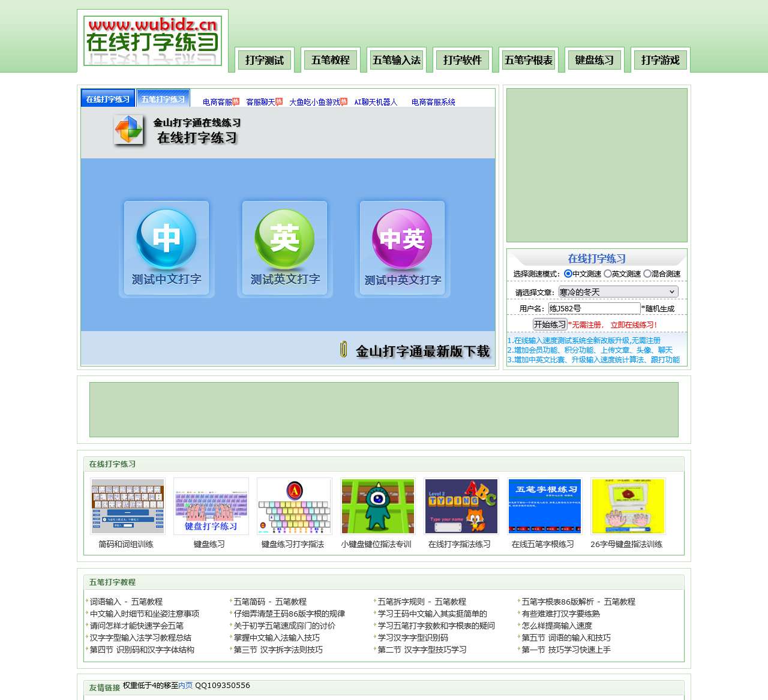Click the 热 badge next to 大鱼吃小鱼游戏
The width and height of the screenshot is (768, 700).
pos(343,101)
